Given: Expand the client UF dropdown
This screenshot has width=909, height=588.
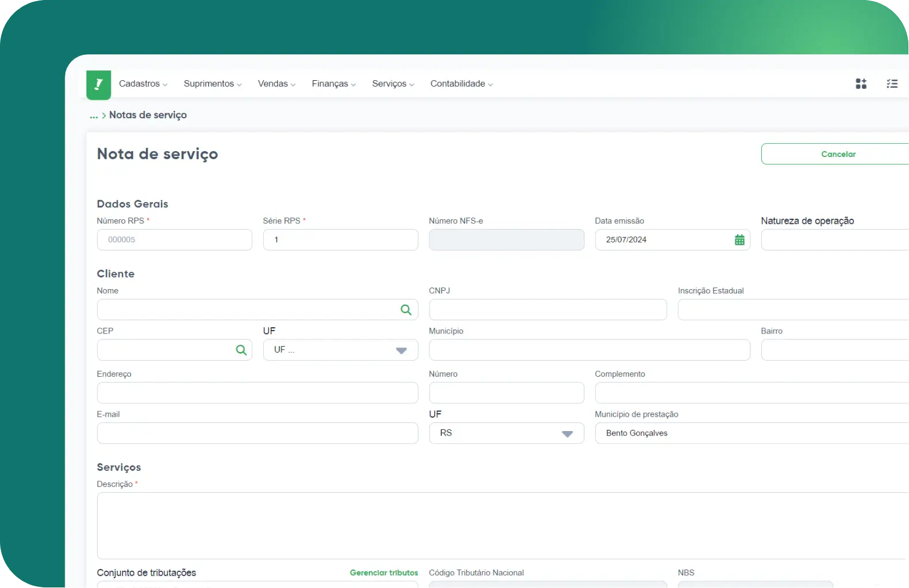Looking at the screenshot, I should tap(341, 350).
